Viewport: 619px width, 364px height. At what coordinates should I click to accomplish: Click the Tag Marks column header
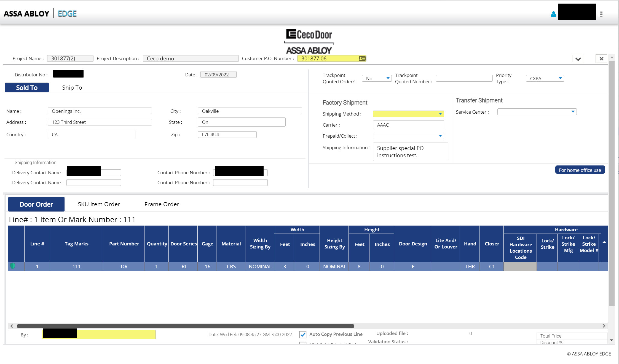76,244
